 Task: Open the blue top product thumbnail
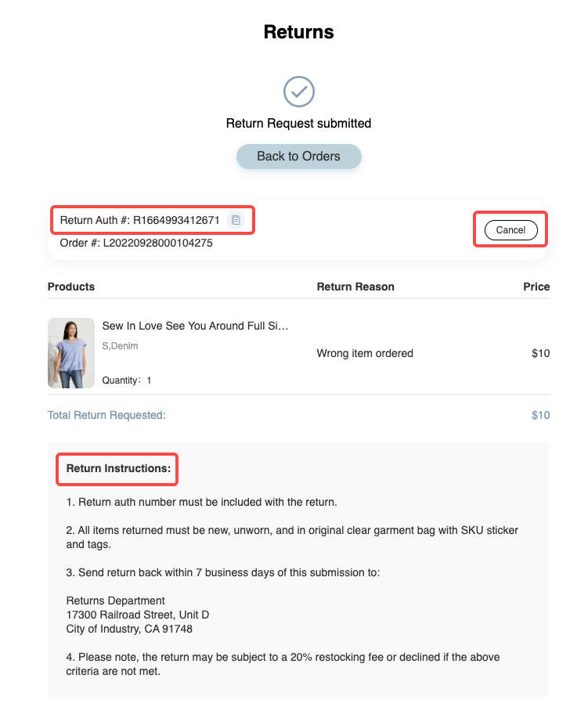tap(71, 353)
